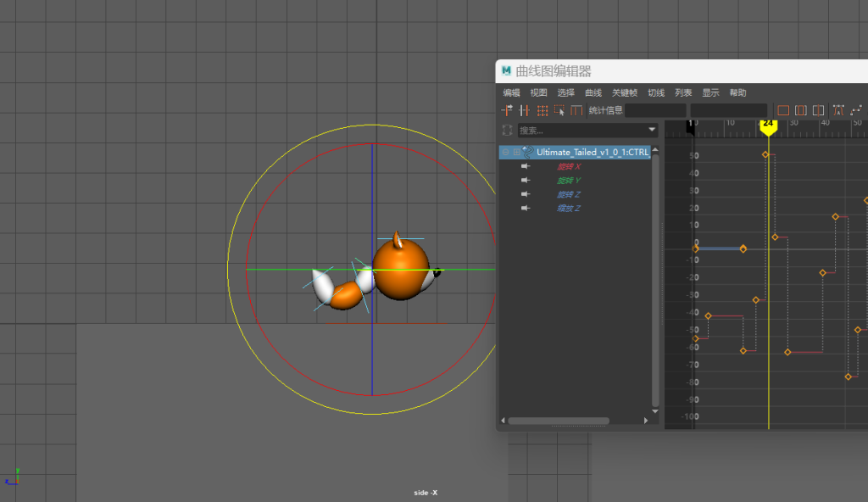Image resolution: width=868 pixels, height=502 pixels.
Task: Select the 旋转 Z curve name
Action: [x=569, y=194]
